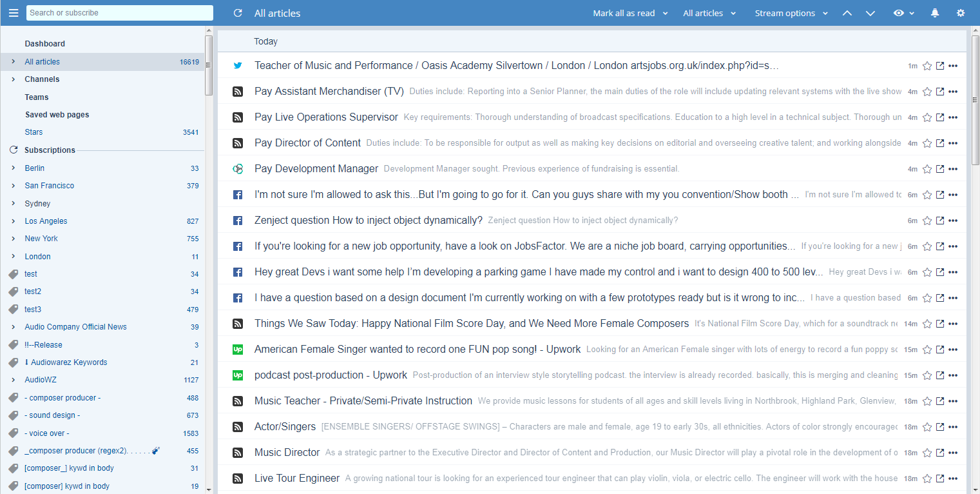
Task: Star the Pay Assistant Merchandiser article
Action: pos(927,92)
